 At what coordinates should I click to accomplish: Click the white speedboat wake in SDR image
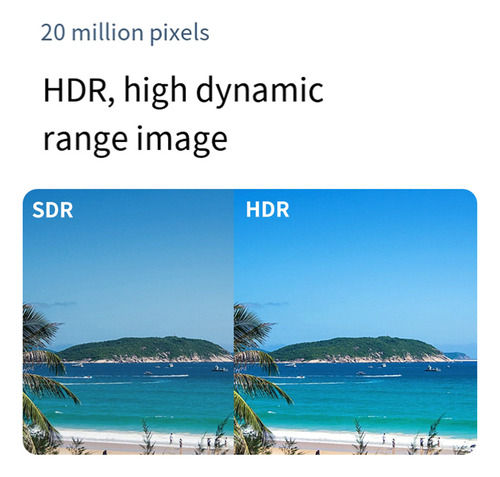pos(167,376)
